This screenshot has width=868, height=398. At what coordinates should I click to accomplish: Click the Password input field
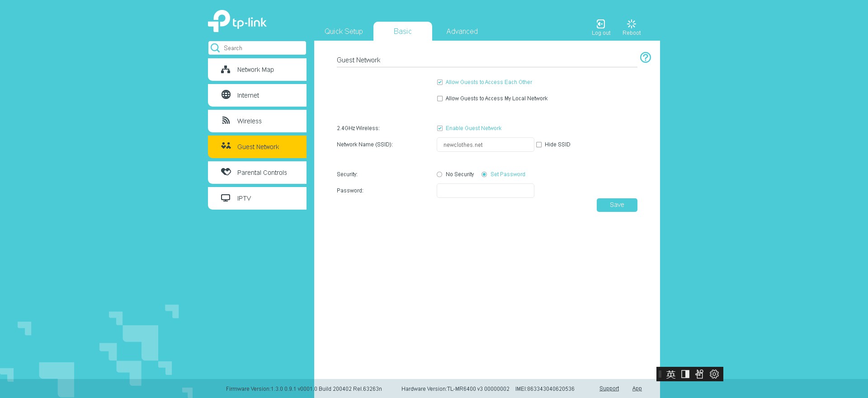pos(485,191)
